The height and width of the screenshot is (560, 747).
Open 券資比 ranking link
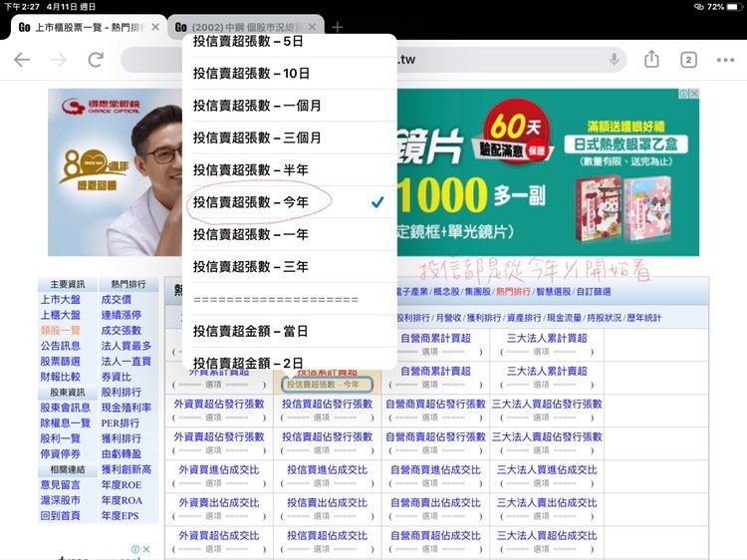pyautogui.click(x=117, y=377)
